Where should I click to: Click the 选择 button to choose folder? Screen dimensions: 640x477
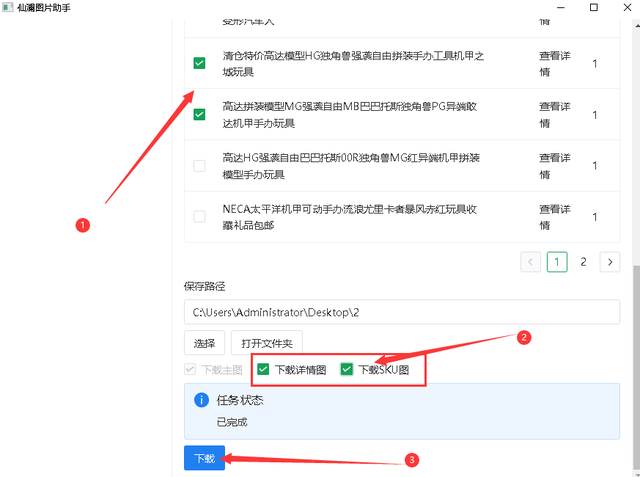(x=204, y=343)
